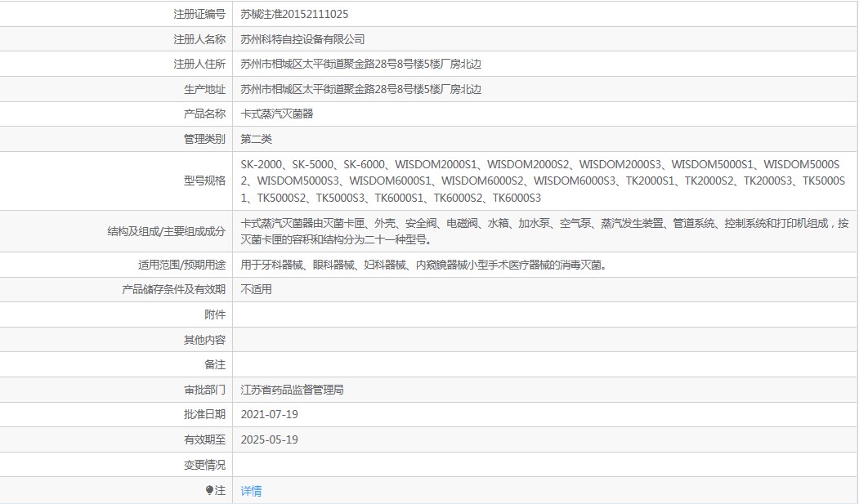The width and height of the screenshot is (859, 504).
Task: Click the 备注 label
Action: (x=215, y=364)
